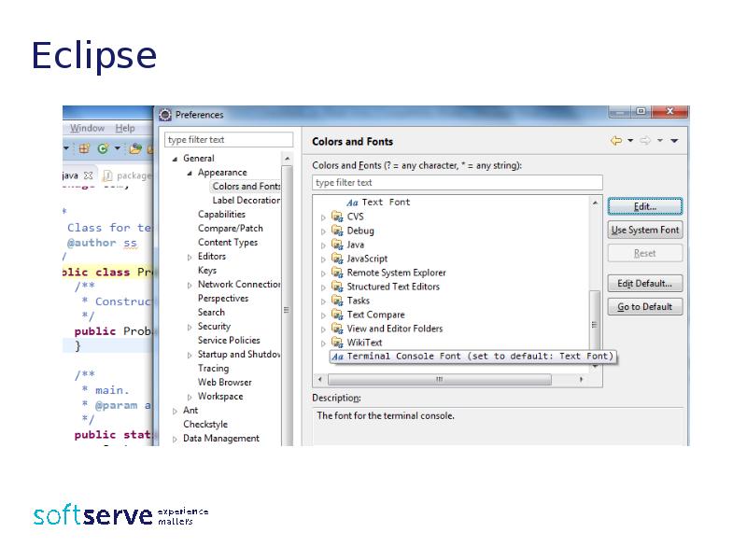Expand View and Editor Folders category
This screenshot has width=747, height=560.
(x=323, y=329)
